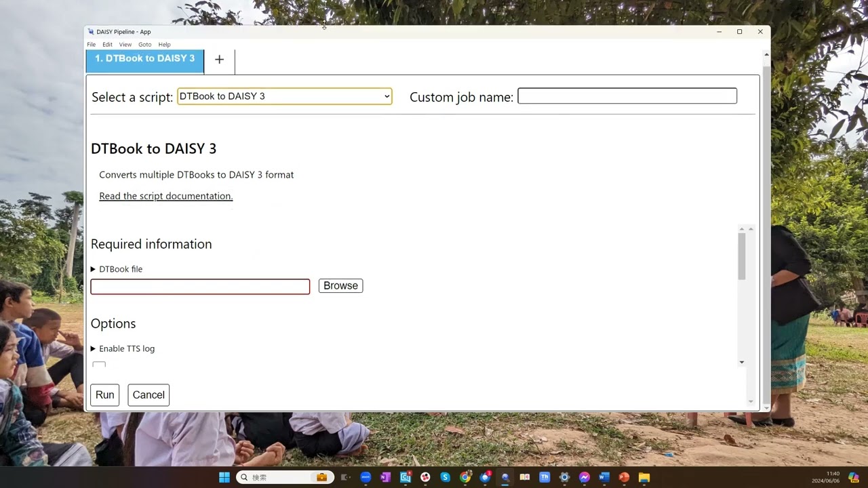Open OneNote from the taskbar
Screen dimensions: 868x488
(x=386, y=477)
